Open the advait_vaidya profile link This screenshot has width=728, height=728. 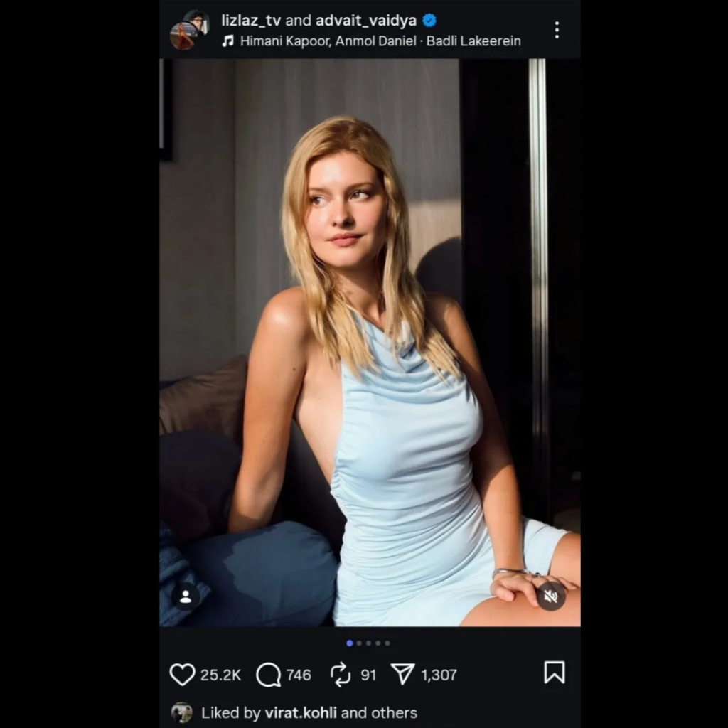point(366,21)
